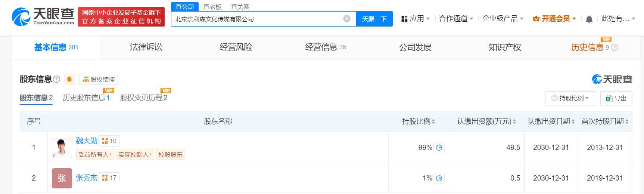Open shareholder 张秀杰 link
Viewport: 644px width, 194px height.
click(87, 178)
